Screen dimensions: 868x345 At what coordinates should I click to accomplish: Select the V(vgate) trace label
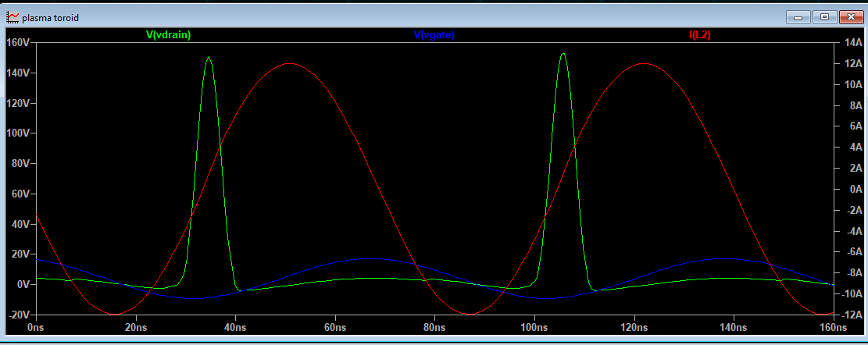click(434, 35)
